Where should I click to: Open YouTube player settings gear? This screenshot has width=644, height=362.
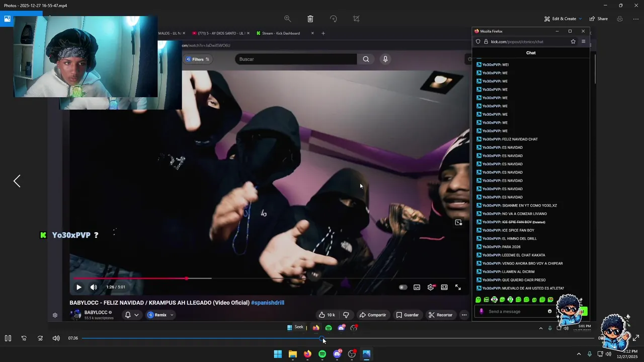[431, 287]
